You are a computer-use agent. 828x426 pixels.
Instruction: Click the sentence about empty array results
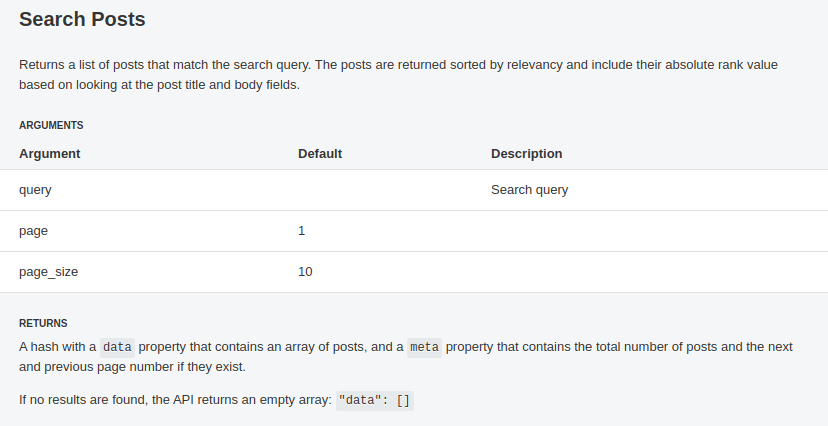(x=217, y=400)
